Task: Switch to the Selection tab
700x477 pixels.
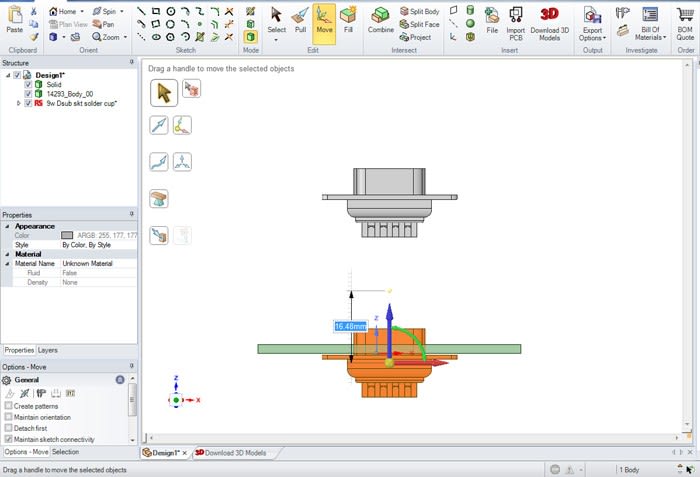Action: tap(65, 452)
